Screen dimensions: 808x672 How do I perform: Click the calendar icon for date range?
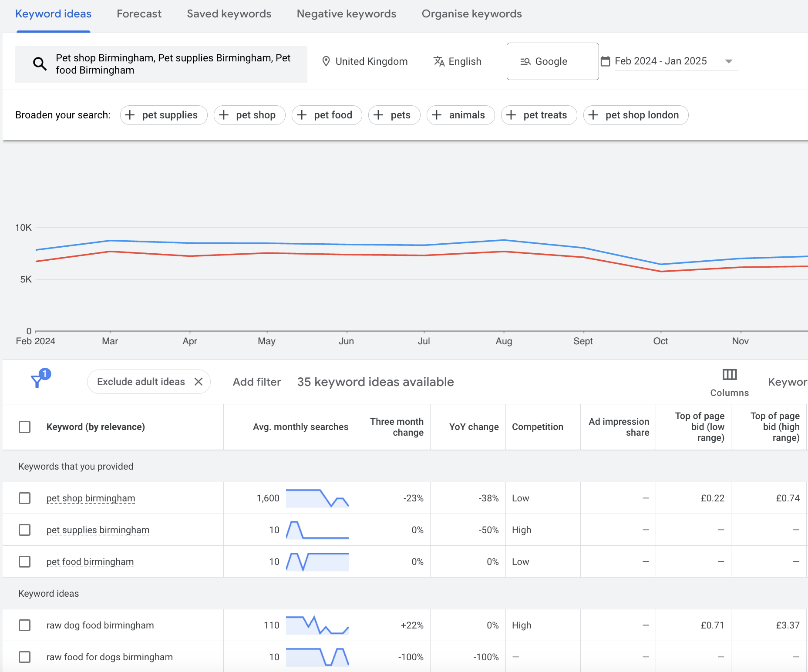tap(607, 61)
